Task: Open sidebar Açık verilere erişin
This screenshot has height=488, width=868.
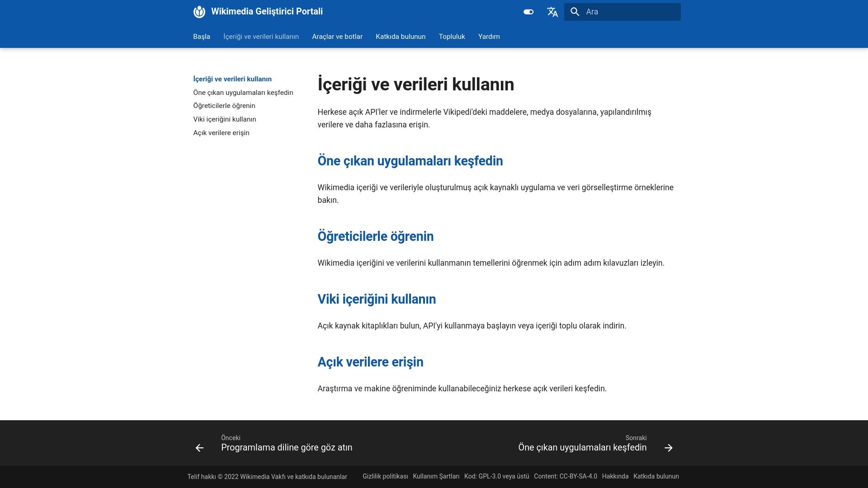Action: point(221,133)
